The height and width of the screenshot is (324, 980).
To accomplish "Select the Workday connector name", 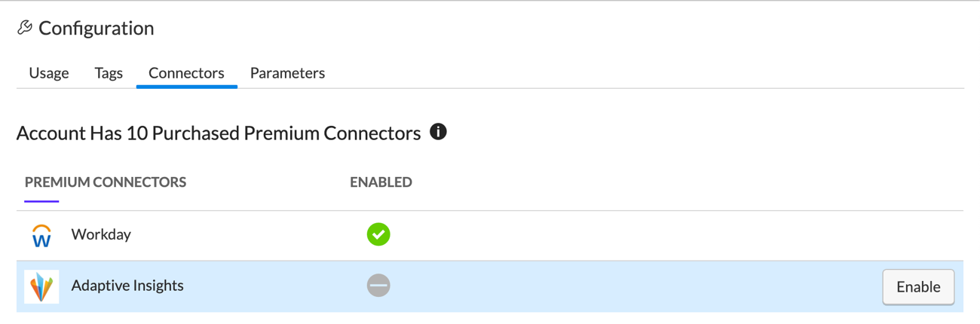I will tap(101, 234).
